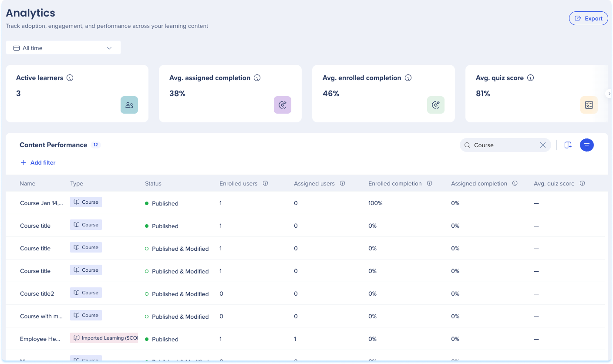Image resolution: width=613 pixels, height=364 pixels.
Task: Clear the Course search with X icon
Action: tap(543, 145)
